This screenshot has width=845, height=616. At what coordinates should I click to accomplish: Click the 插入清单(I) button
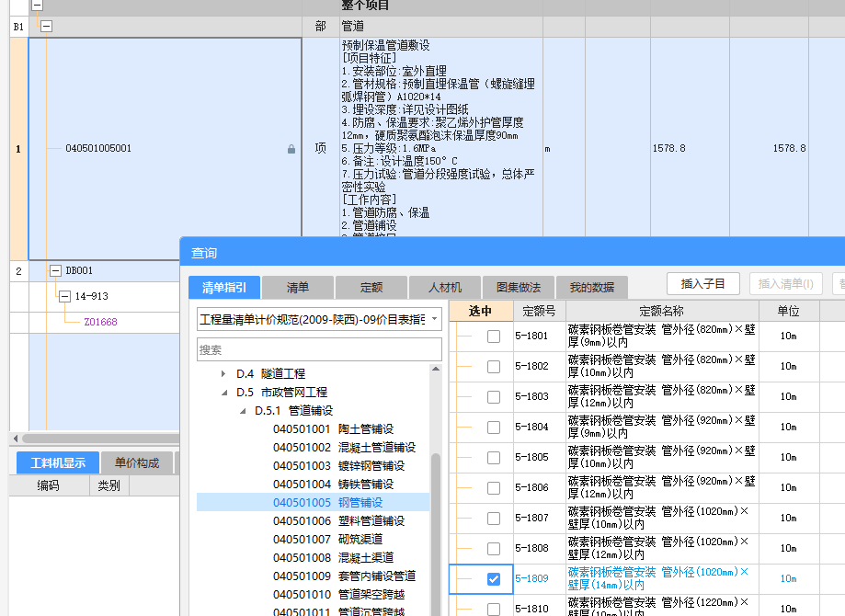[786, 283]
